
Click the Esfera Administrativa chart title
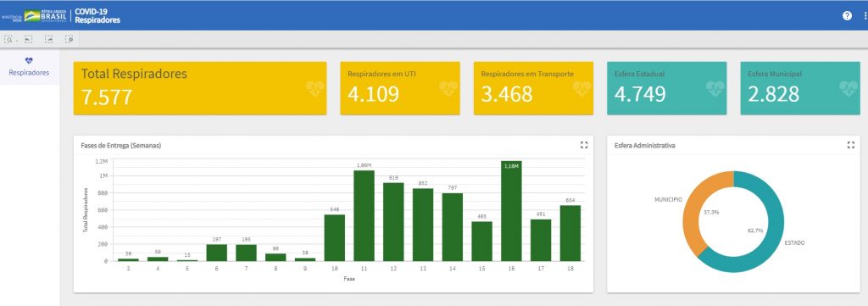(x=644, y=146)
